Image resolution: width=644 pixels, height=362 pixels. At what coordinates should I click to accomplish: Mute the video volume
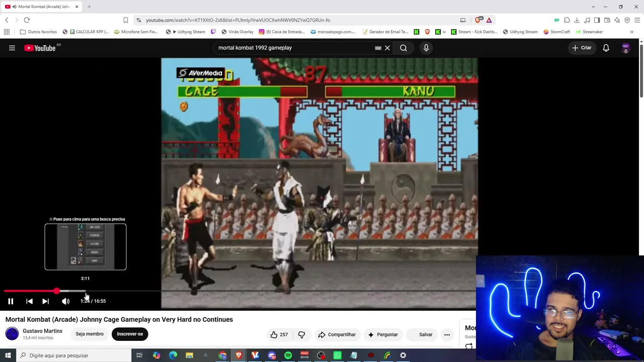tap(65, 301)
